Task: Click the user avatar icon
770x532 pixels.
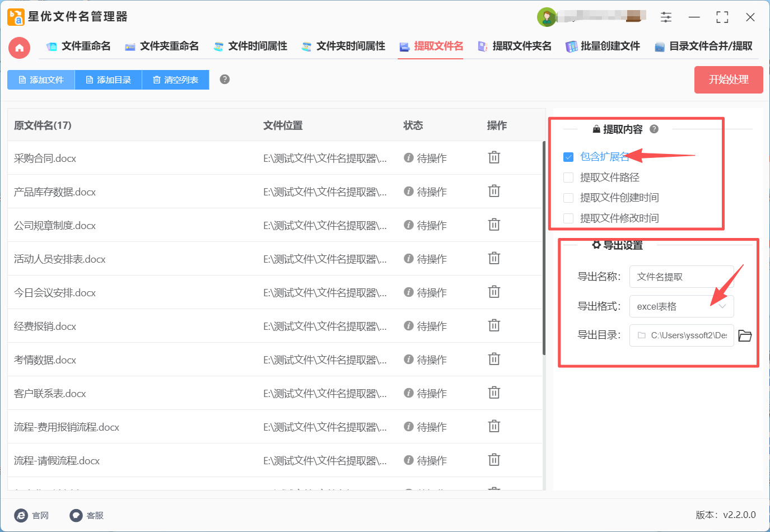Action: click(x=547, y=17)
